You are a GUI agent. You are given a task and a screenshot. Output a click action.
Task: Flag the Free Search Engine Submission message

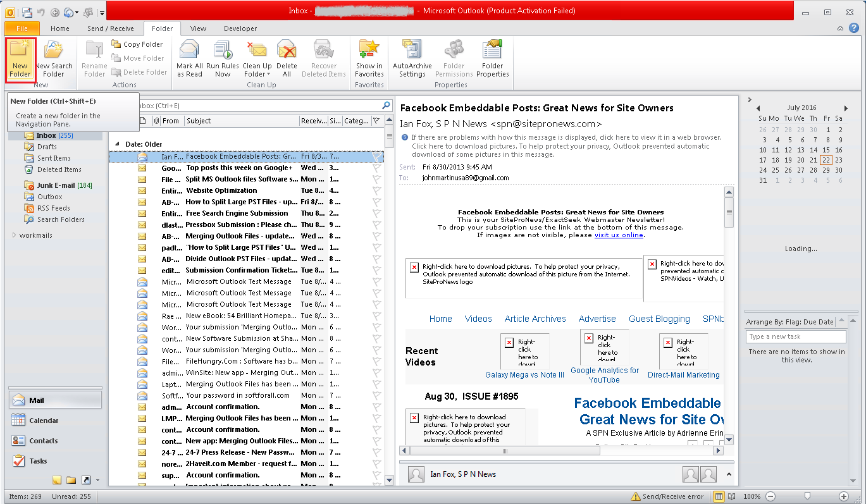tap(376, 213)
